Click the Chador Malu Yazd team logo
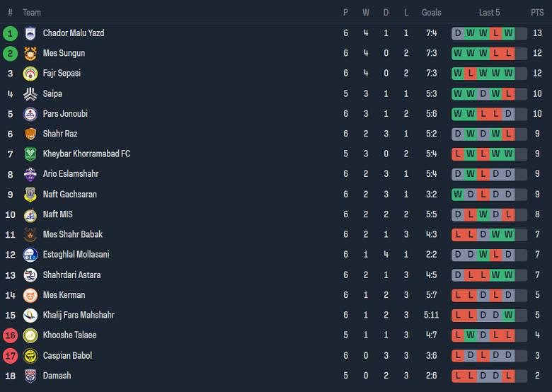The width and height of the screenshot is (552, 392). point(30,33)
